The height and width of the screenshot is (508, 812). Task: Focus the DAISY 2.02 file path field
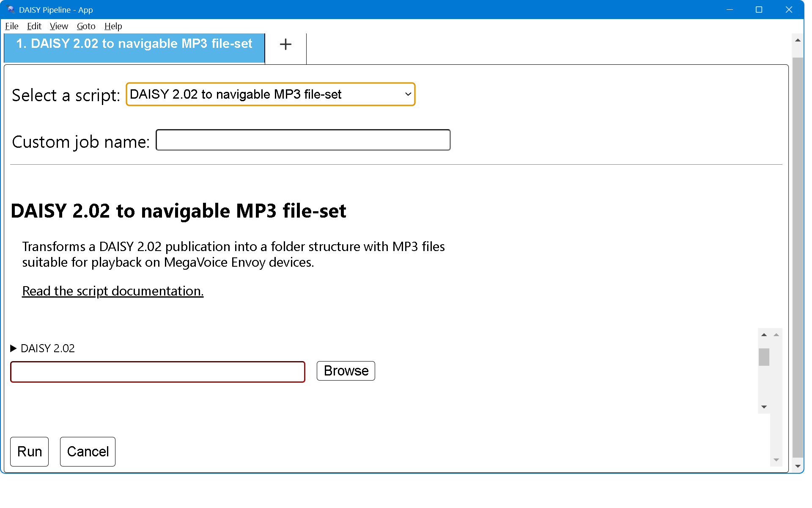click(158, 372)
